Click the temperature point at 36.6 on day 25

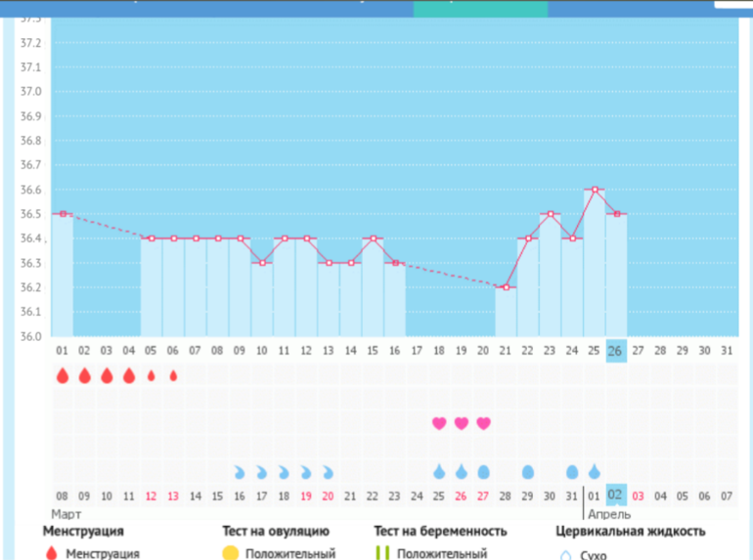click(595, 190)
